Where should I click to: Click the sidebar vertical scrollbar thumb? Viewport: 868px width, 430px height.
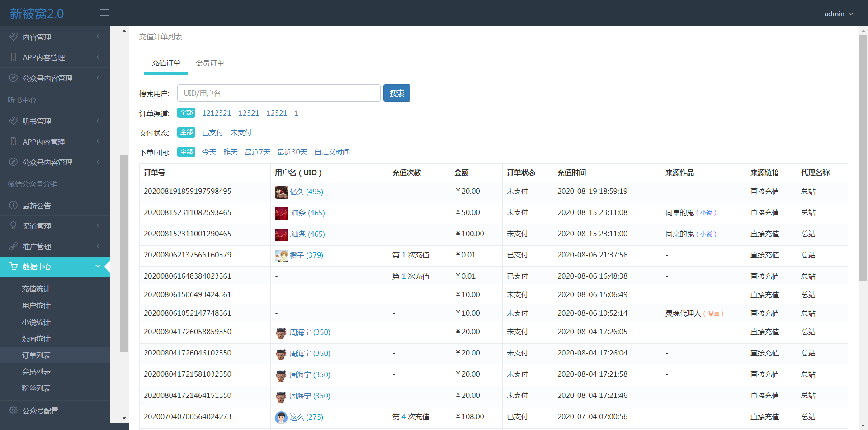[124, 253]
